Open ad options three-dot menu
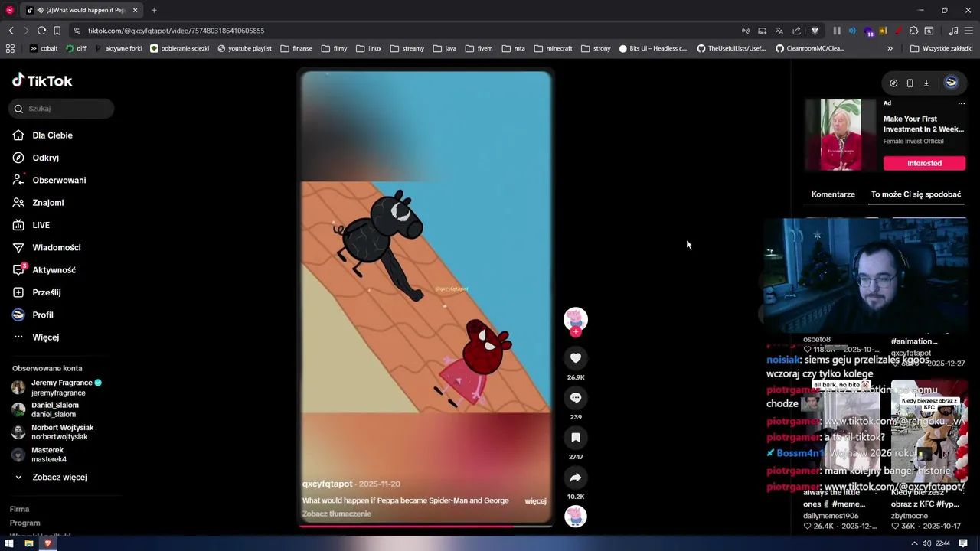Viewport: 980px width, 551px height. [962, 103]
